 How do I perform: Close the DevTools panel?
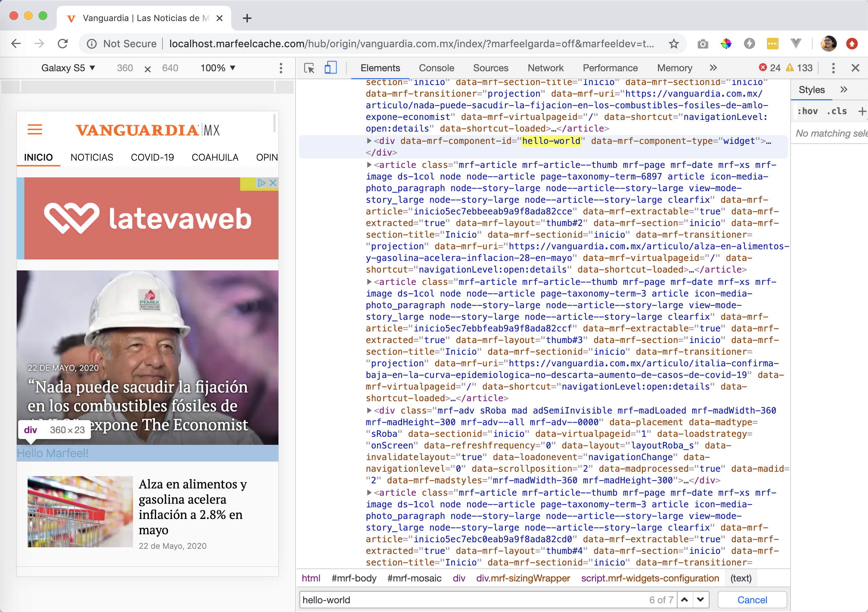[855, 68]
